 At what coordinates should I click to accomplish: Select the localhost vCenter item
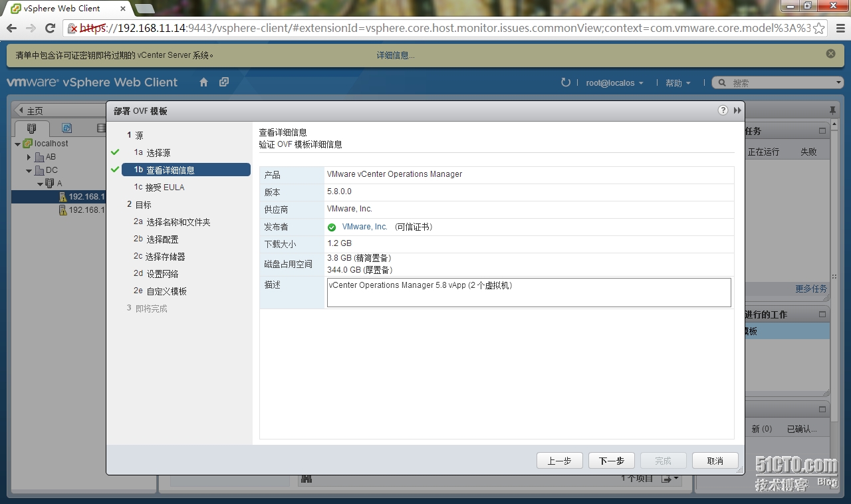click(x=45, y=144)
